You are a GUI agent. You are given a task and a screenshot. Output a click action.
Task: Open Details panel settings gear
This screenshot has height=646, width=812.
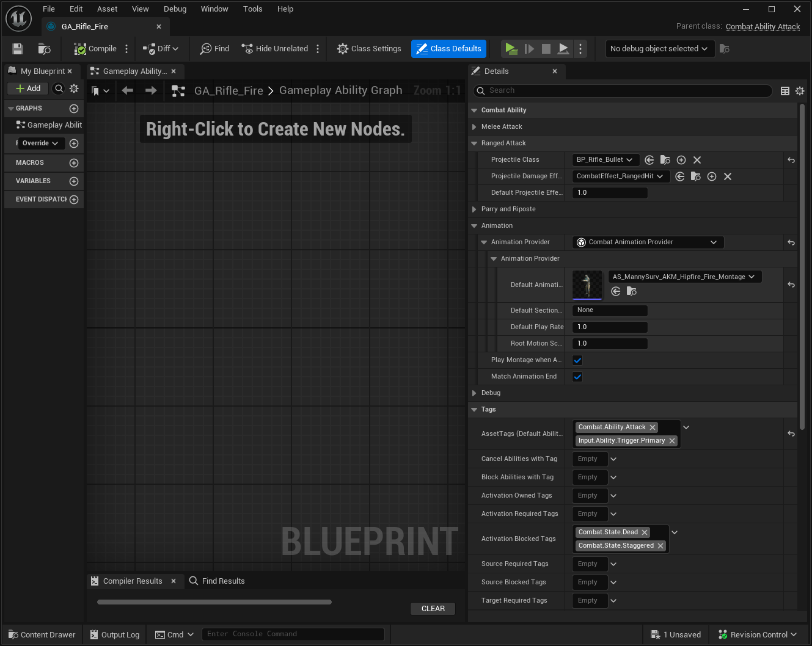(x=800, y=91)
